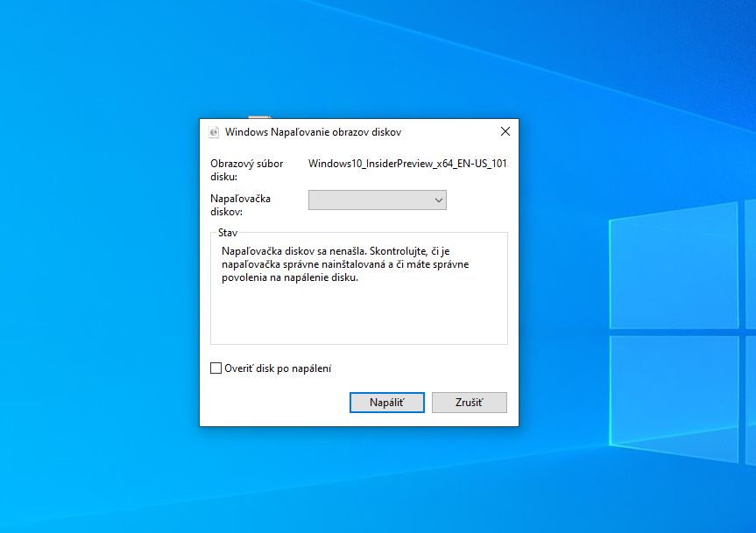Click the 'Windows Napaľovanie obrazov diskov' title text
Image resolution: width=756 pixels, height=533 pixels.
[x=313, y=132]
